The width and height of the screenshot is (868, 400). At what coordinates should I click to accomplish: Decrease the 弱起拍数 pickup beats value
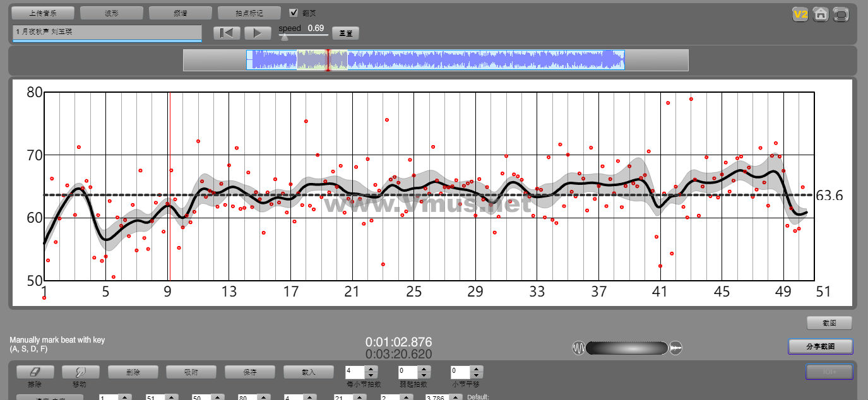click(424, 375)
